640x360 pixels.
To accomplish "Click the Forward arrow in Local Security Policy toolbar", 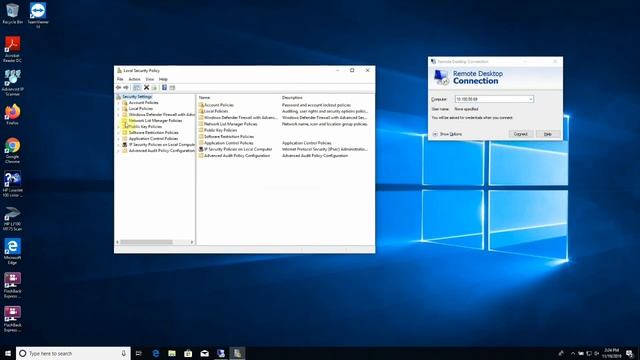I will (x=126, y=88).
